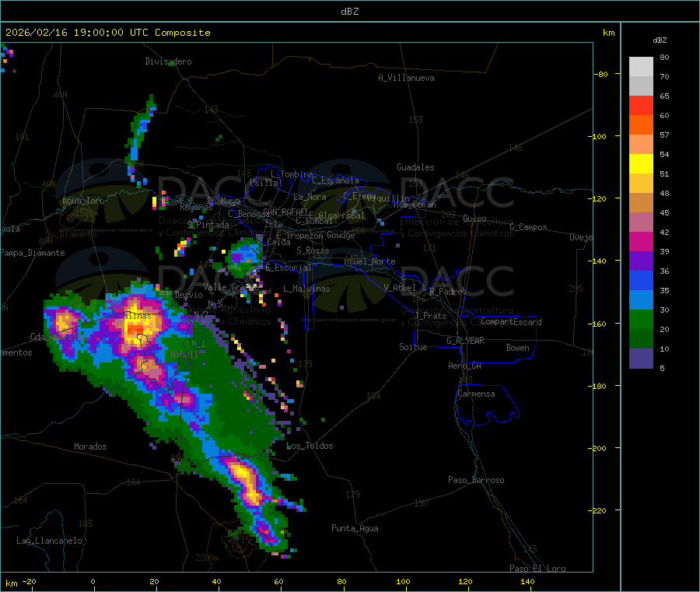700x592 pixels.
Task: Click the 'C_Española' map label
Action: click(335, 180)
